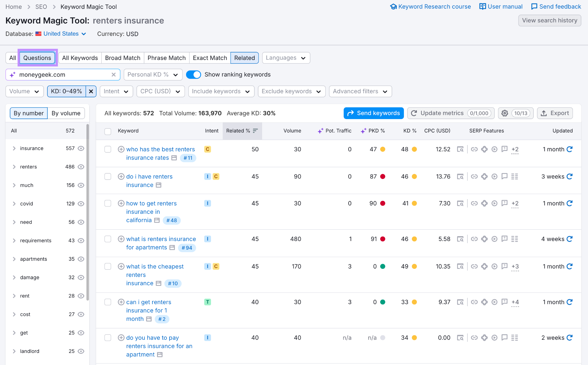Add 'who has the best renters insurance rates' plus icon

point(121,149)
